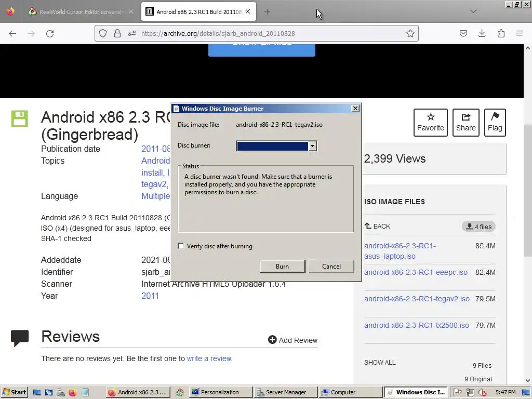532x399 pixels.
Task: Select the Android x86 2.3 RC1 tab
Action: pyautogui.click(x=198, y=12)
